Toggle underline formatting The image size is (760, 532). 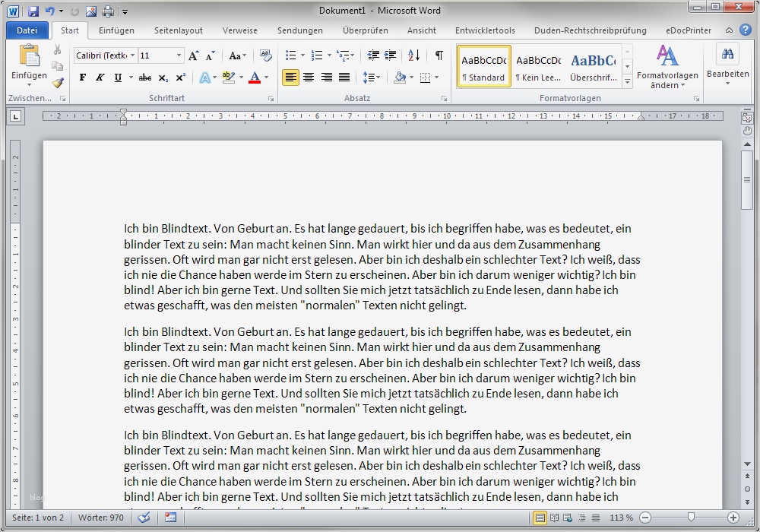click(116, 77)
